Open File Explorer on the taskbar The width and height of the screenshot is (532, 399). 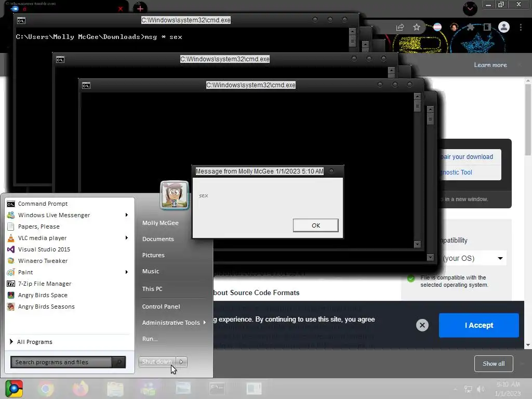[115, 389]
